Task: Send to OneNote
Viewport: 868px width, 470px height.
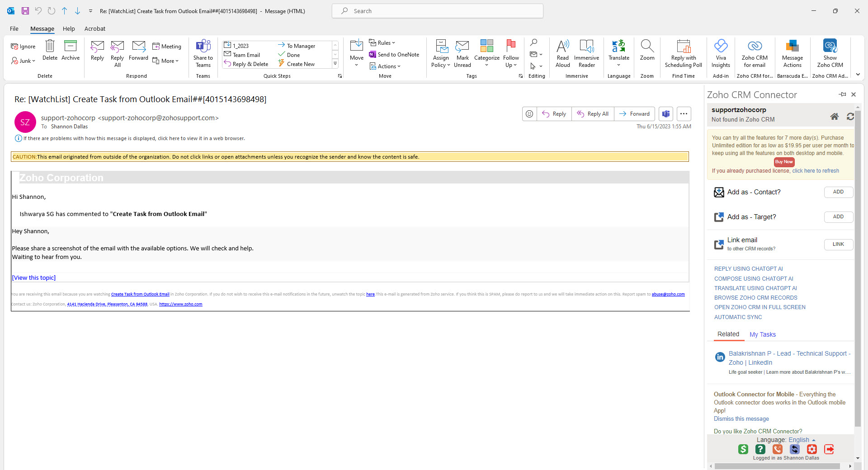Action: (x=394, y=54)
